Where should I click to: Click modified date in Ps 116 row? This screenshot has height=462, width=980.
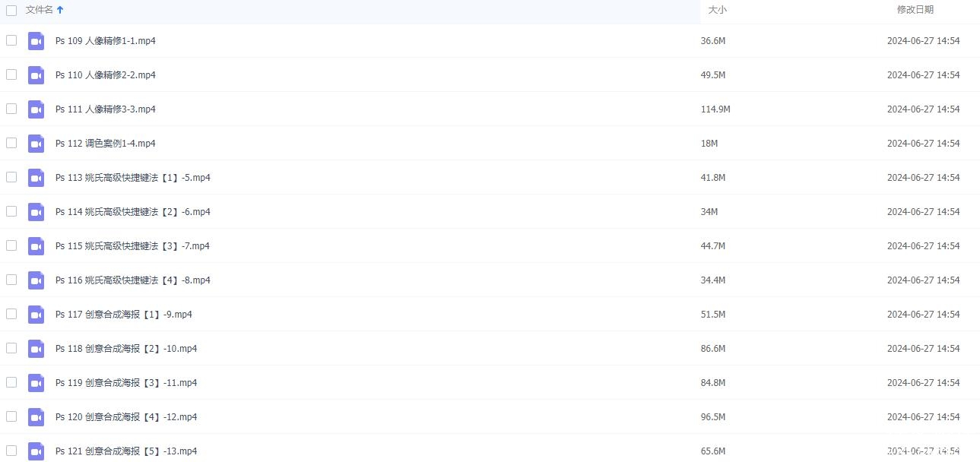924,280
